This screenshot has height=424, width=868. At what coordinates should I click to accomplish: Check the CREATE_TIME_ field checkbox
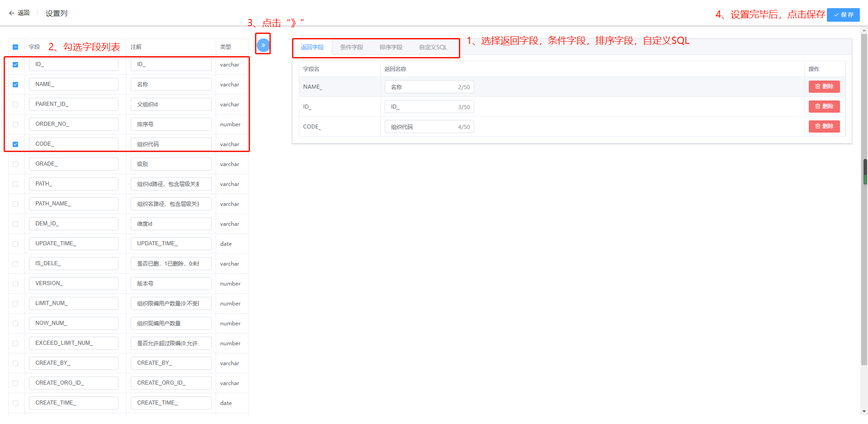coord(15,403)
